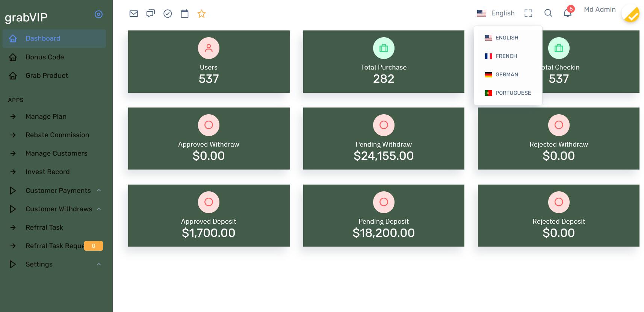This screenshot has width=644, height=312.
Task: Choose GERMAN language option
Action: click(506, 74)
